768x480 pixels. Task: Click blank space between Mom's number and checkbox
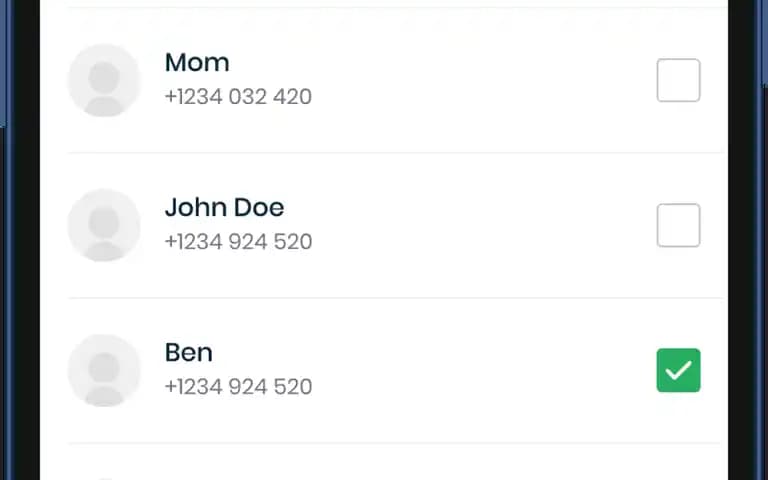[484, 96]
